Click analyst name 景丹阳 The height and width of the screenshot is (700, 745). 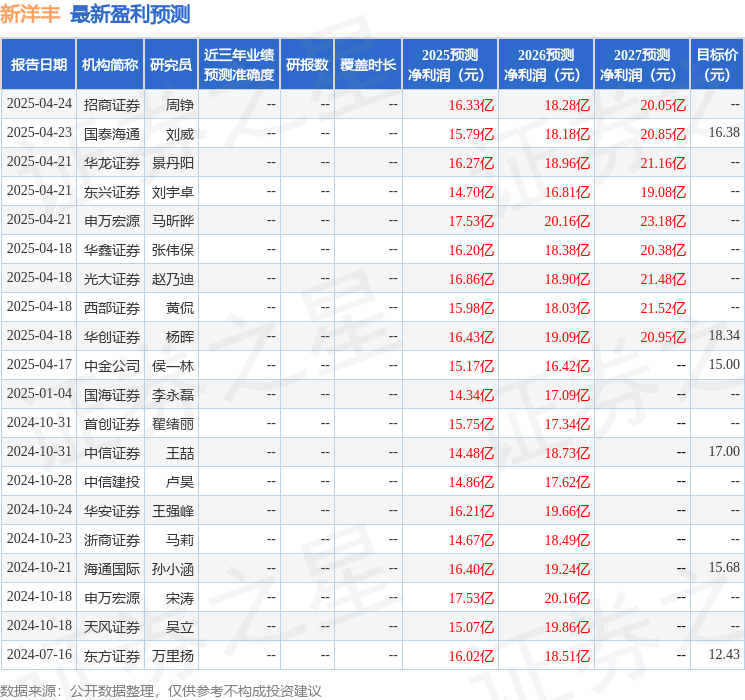[x=172, y=163]
